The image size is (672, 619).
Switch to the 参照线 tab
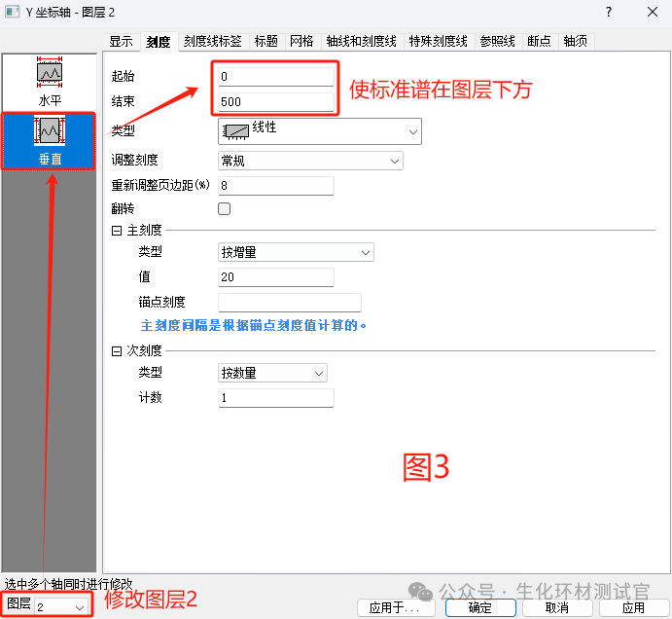[498, 42]
